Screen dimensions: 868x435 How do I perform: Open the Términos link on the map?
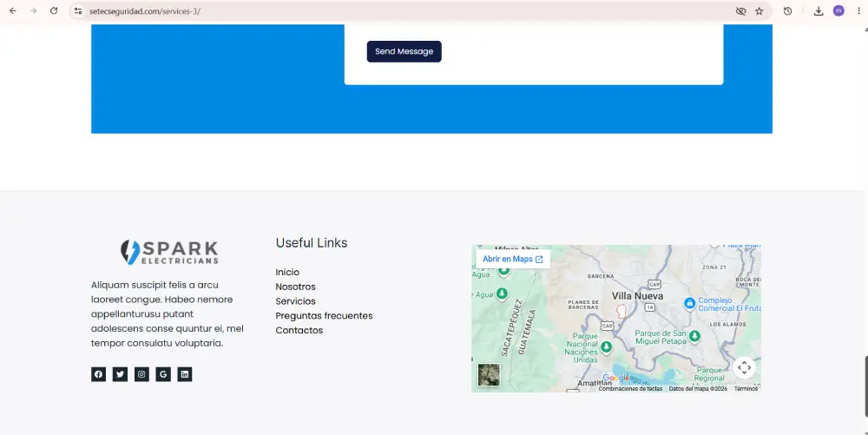click(746, 388)
